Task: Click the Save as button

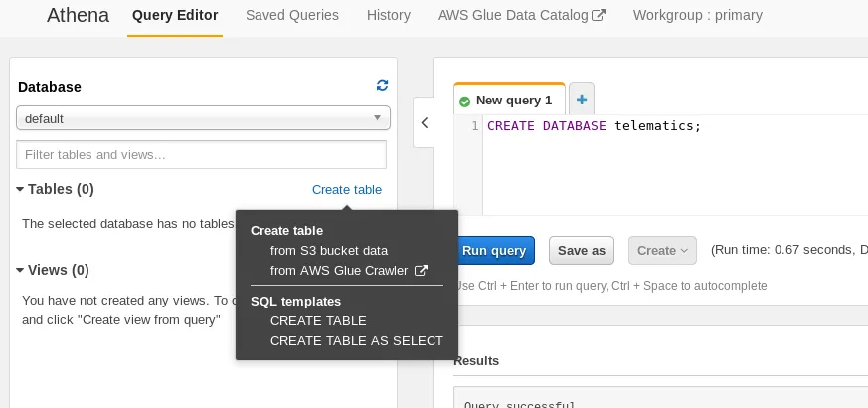Action: click(582, 251)
